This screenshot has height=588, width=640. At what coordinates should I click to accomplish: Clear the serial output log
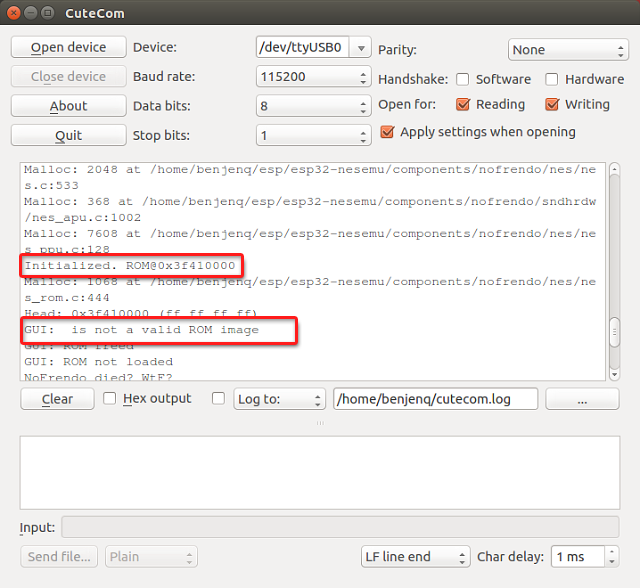point(57,399)
